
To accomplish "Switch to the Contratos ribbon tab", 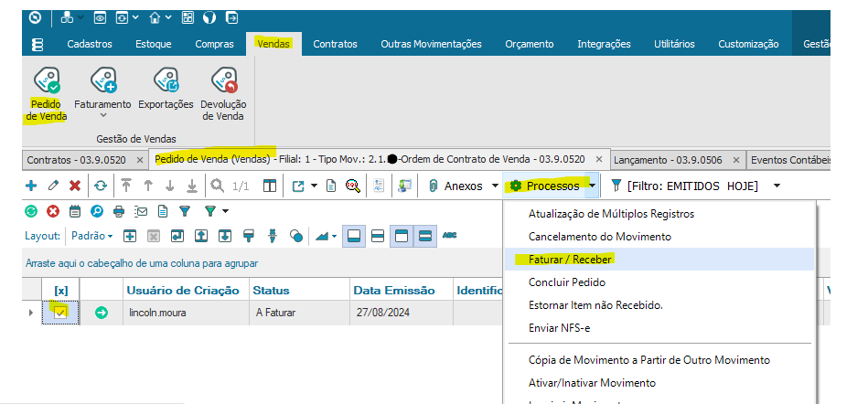I will (335, 44).
